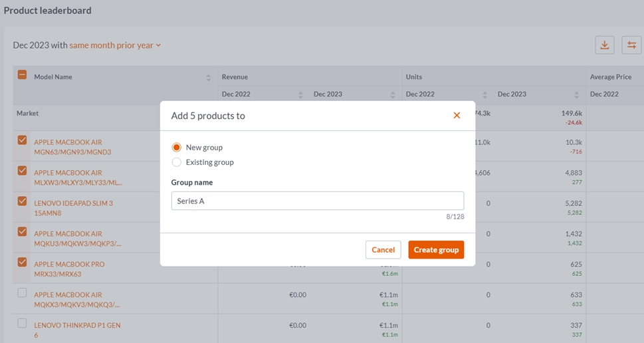Uncheck Apple MacBook Air MLXW3 row checkbox
The image size is (644, 343).
(x=22, y=170)
